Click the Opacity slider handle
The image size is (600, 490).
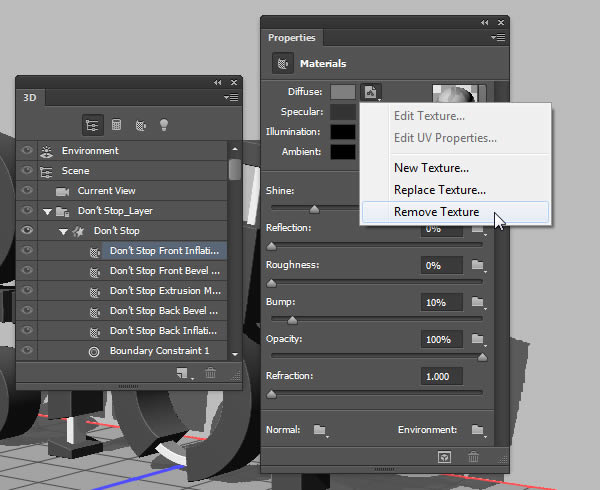click(x=483, y=357)
